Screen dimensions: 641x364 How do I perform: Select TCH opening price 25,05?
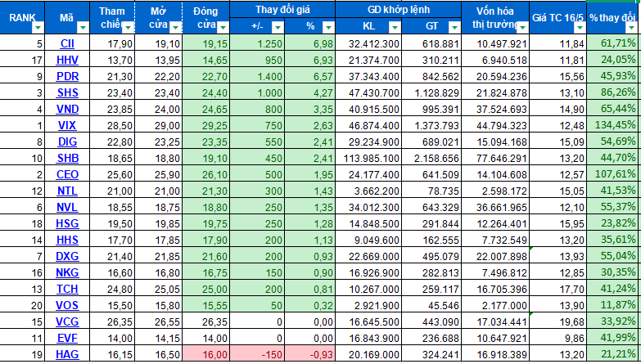158,289
